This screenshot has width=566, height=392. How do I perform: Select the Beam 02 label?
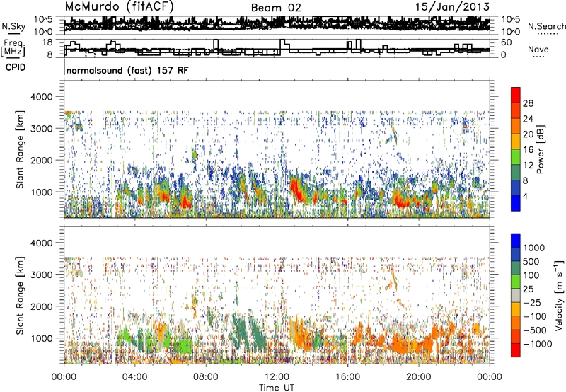point(276,8)
